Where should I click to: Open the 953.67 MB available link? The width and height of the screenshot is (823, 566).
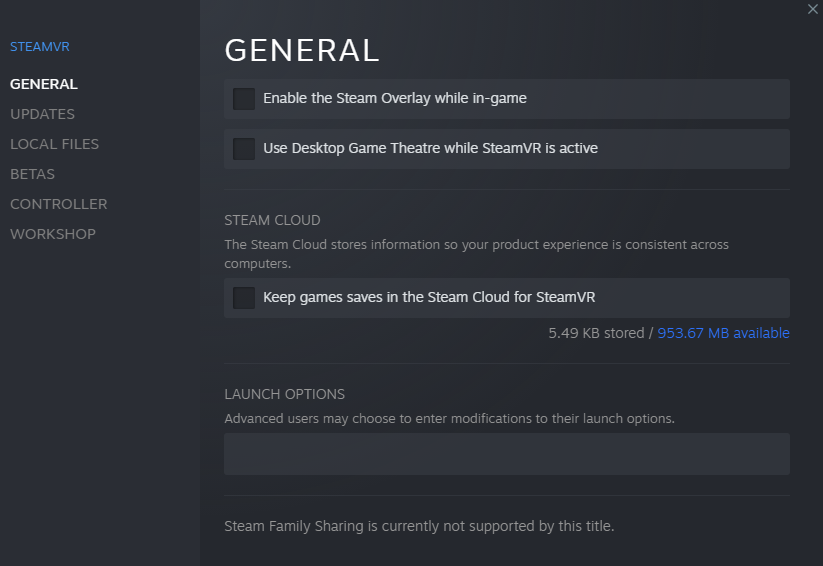coord(723,333)
